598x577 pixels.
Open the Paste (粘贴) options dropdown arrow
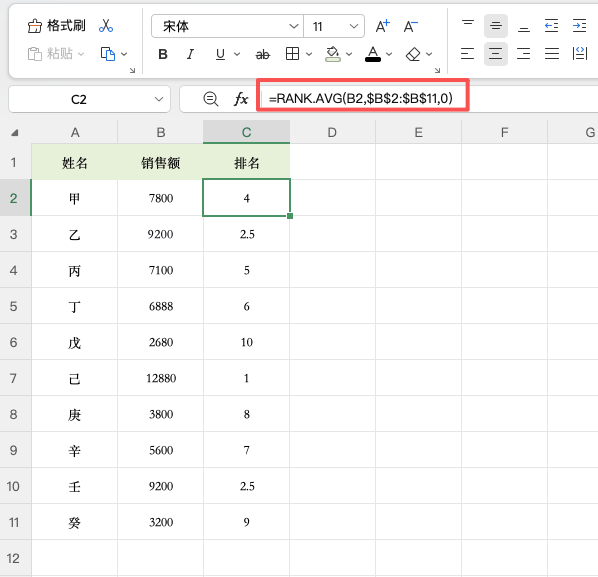click(x=81, y=54)
